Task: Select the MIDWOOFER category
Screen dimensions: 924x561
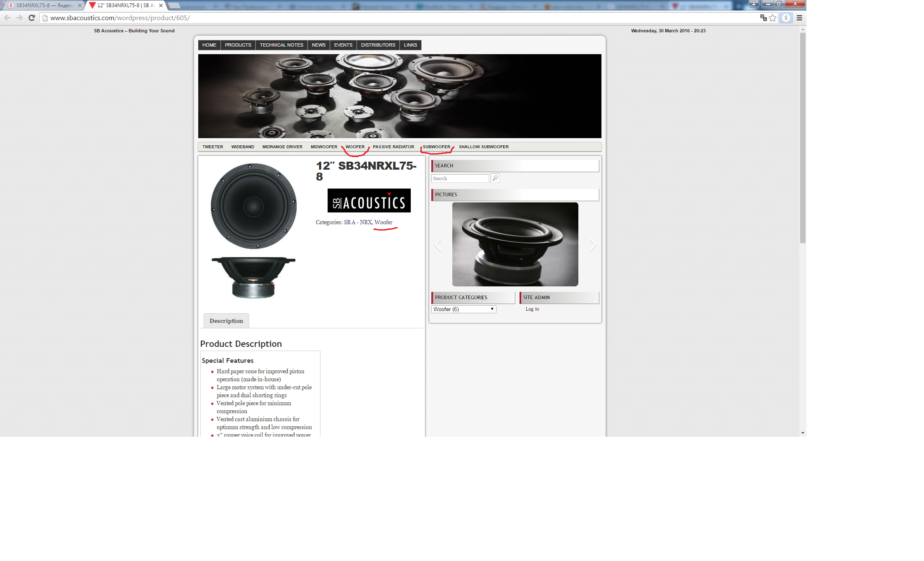Action: coord(324,147)
